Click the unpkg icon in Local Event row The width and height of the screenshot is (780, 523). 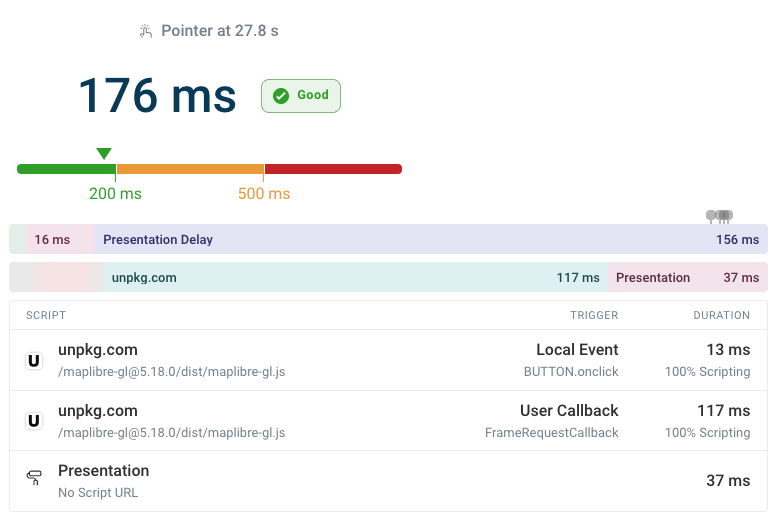34,361
